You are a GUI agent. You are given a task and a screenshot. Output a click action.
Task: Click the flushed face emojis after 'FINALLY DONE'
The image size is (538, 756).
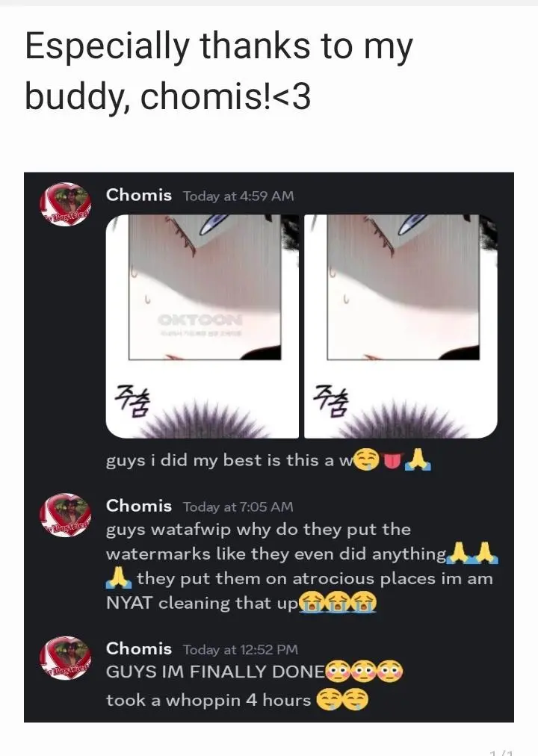tap(365, 672)
